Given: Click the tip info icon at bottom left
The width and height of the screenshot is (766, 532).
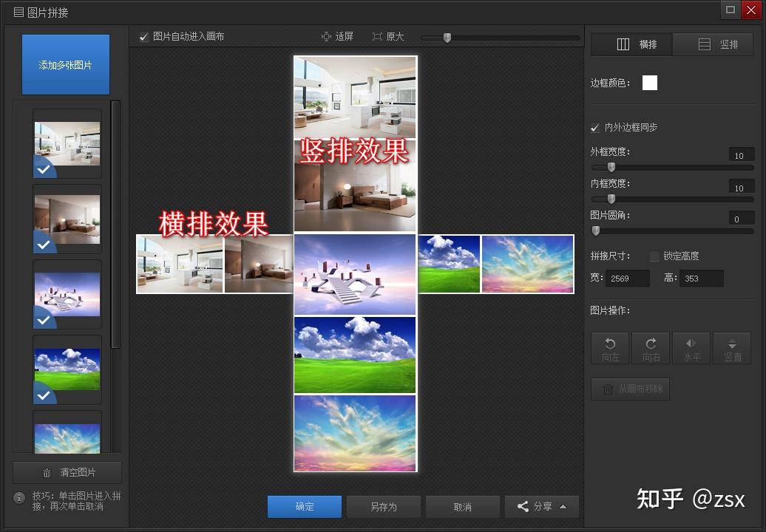Looking at the screenshot, I should point(19,498).
